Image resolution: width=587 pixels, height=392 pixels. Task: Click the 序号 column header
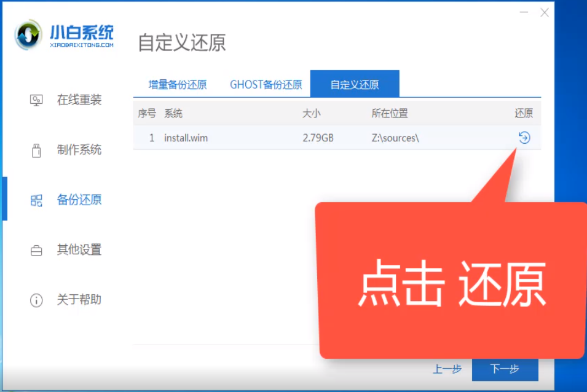[x=147, y=113]
